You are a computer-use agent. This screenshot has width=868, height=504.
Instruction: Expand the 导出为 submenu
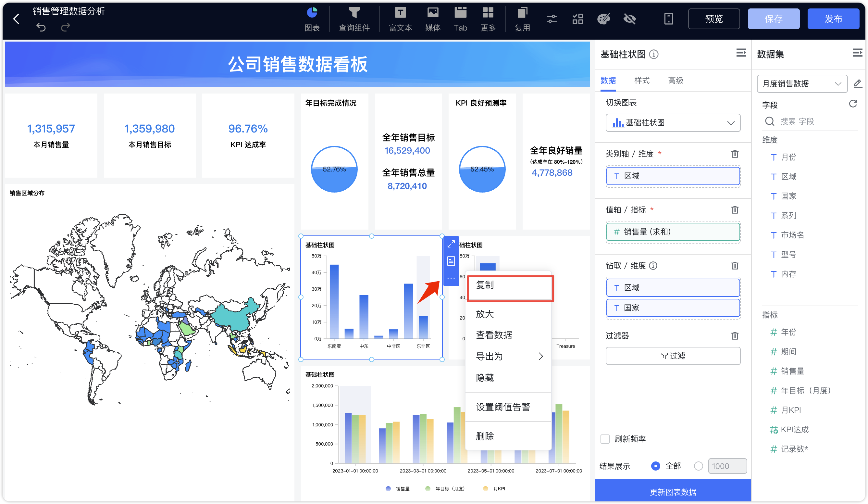(508, 356)
